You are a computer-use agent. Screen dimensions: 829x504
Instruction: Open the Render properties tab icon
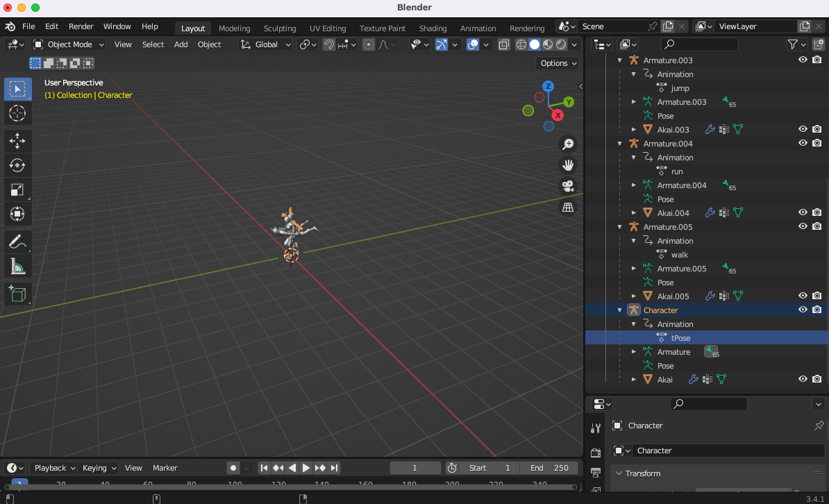pos(596,453)
